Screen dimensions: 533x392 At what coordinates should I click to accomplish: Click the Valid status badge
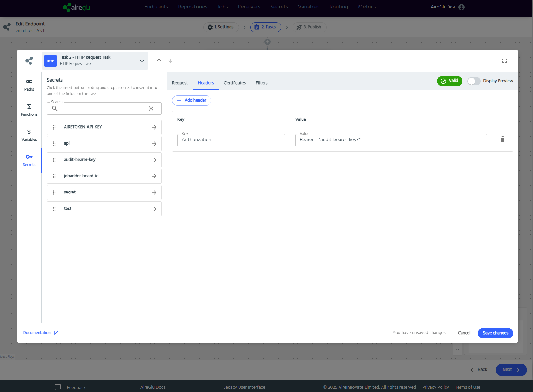pyautogui.click(x=450, y=81)
